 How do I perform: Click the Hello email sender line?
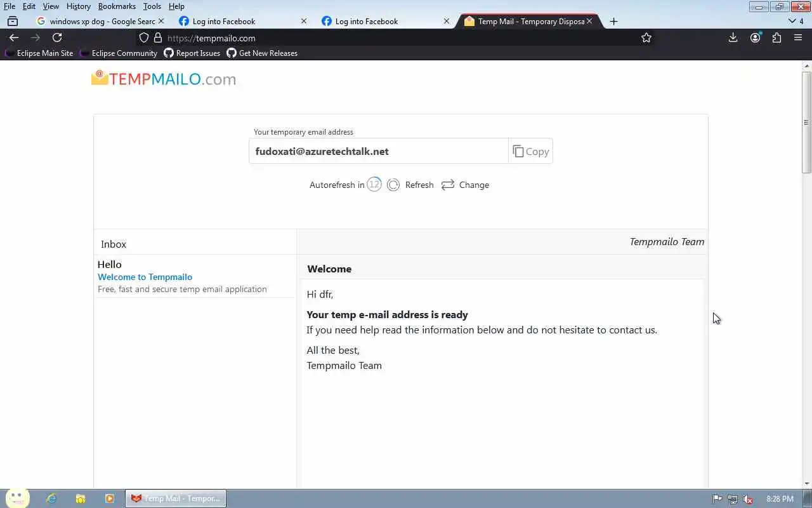coord(110,264)
